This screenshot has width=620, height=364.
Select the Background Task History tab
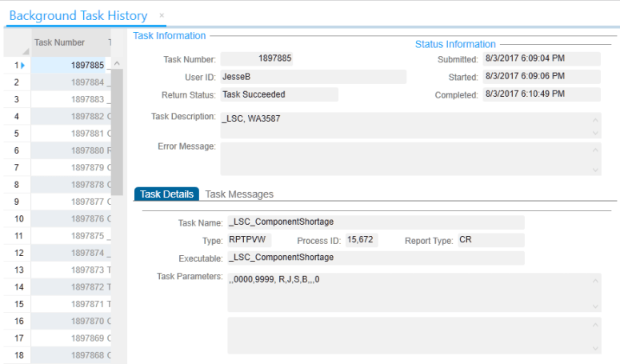point(78,16)
